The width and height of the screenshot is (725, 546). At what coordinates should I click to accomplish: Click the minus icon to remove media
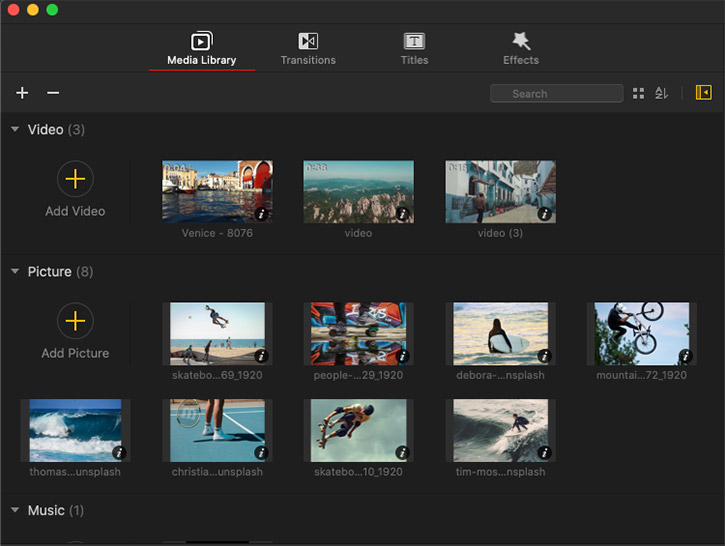click(x=53, y=93)
